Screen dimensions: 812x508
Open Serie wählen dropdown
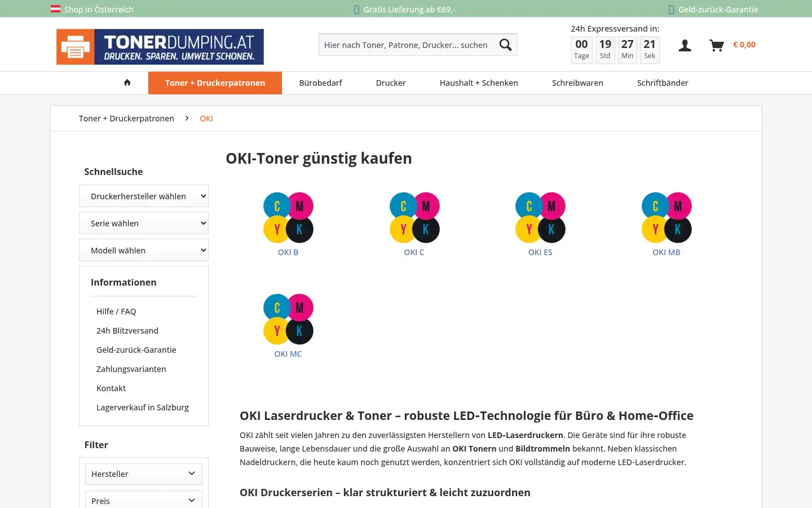144,223
